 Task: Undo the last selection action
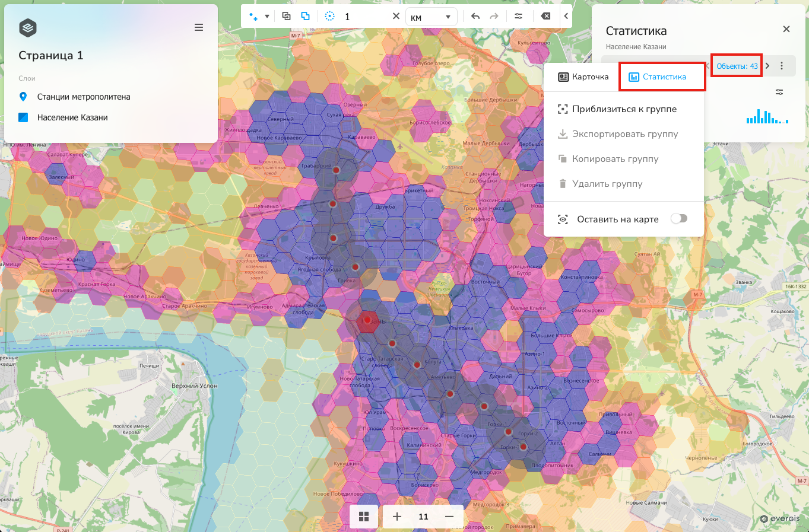tap(475, 17)
